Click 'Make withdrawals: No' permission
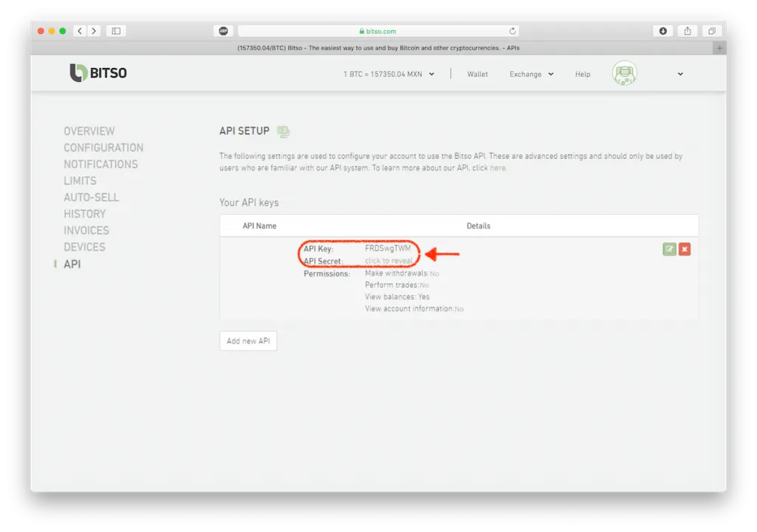The width and height of the screenshot is (757, 532). point(401,273)
